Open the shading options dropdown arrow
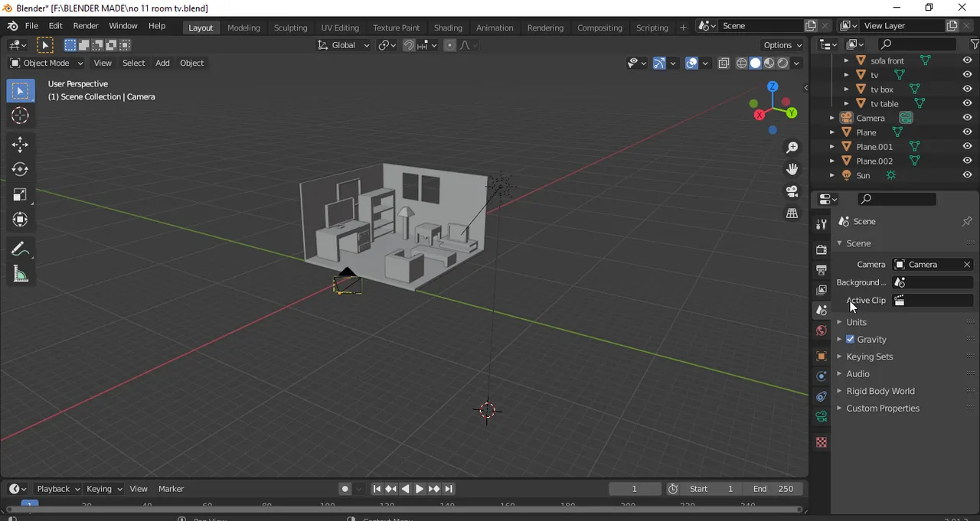This screenshot has height=521, width=980. pyautogui.click(x=797, y=63)
